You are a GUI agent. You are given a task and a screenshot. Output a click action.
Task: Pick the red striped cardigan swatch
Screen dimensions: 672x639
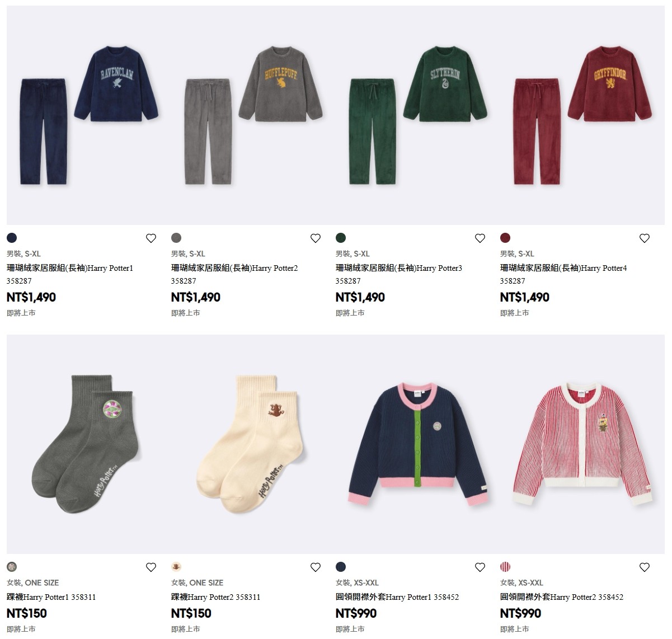[x=505, y=567]
